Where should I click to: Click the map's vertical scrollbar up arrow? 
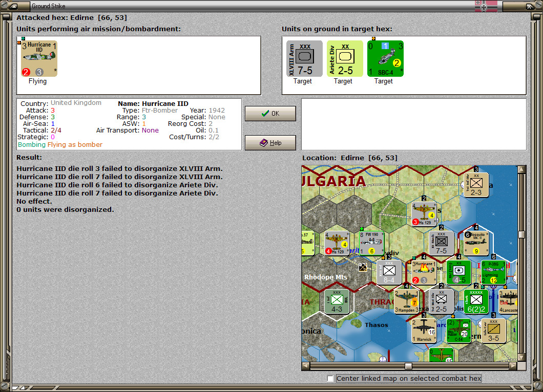pyautogui.click(x=522, y=169)
